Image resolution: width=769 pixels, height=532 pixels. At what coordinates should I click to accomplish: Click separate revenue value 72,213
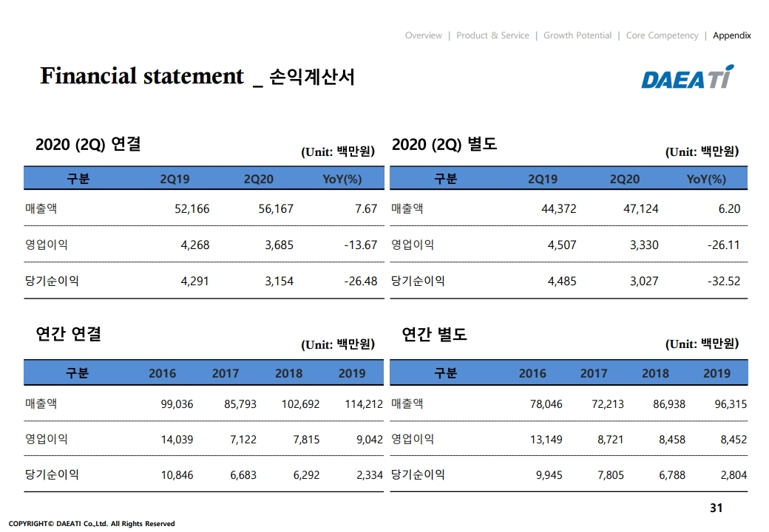(x=608, y=404)
